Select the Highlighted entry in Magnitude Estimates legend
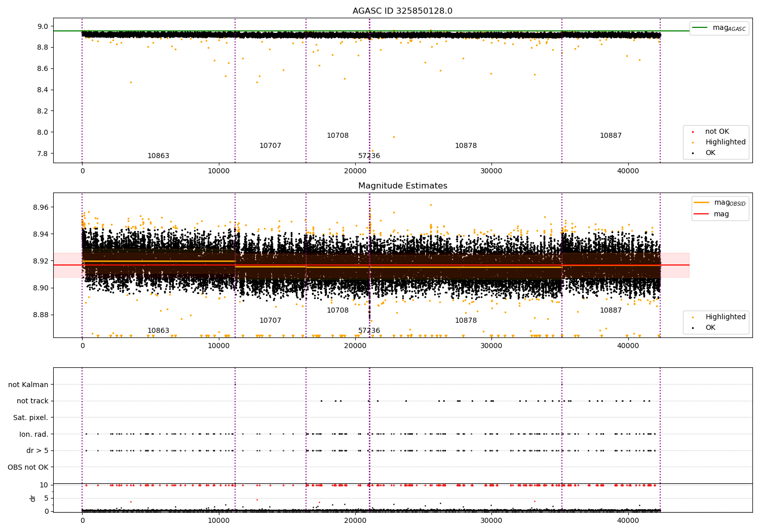Screen dimensions: 760x532 click(x=719, y=317)
